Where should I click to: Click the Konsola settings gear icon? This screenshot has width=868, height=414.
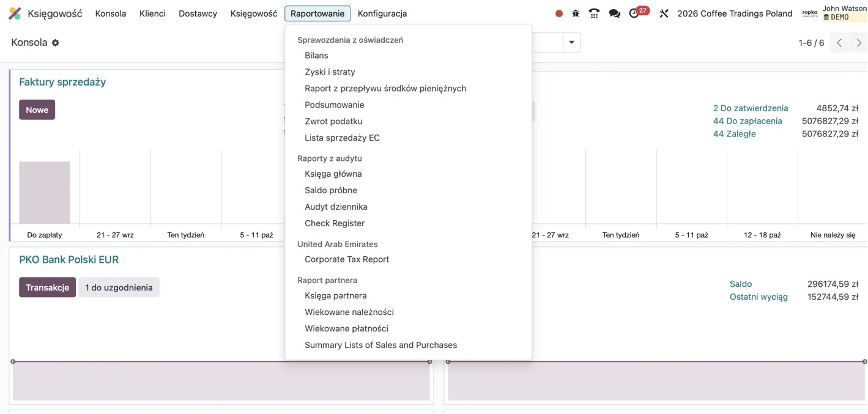pos(56,43)
